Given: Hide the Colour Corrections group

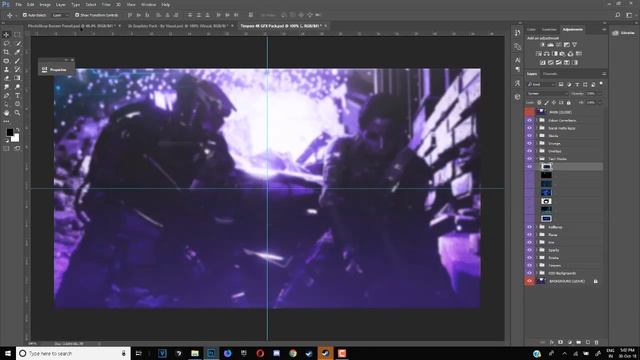Looking at the screenshot, I should (x=529, y=120).
